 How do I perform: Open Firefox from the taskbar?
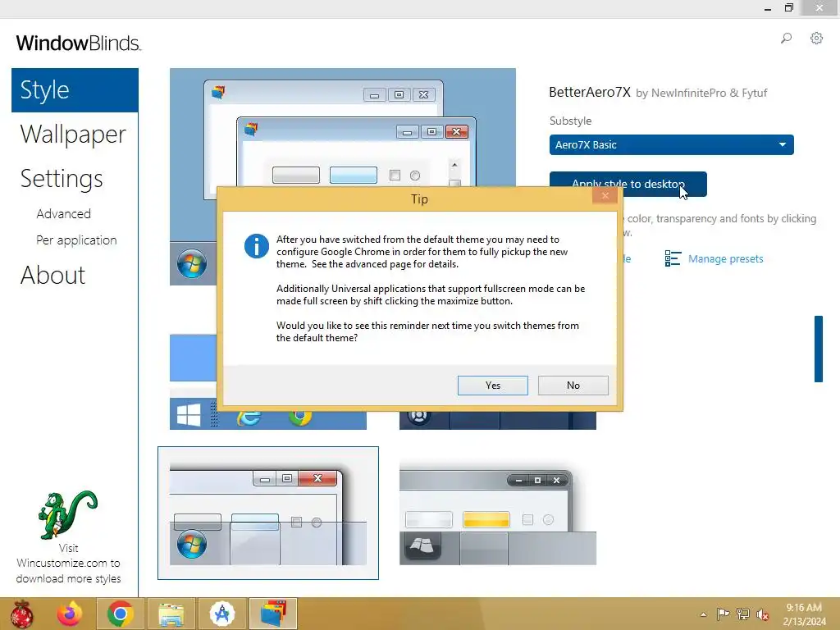click(x=70, y=614)
